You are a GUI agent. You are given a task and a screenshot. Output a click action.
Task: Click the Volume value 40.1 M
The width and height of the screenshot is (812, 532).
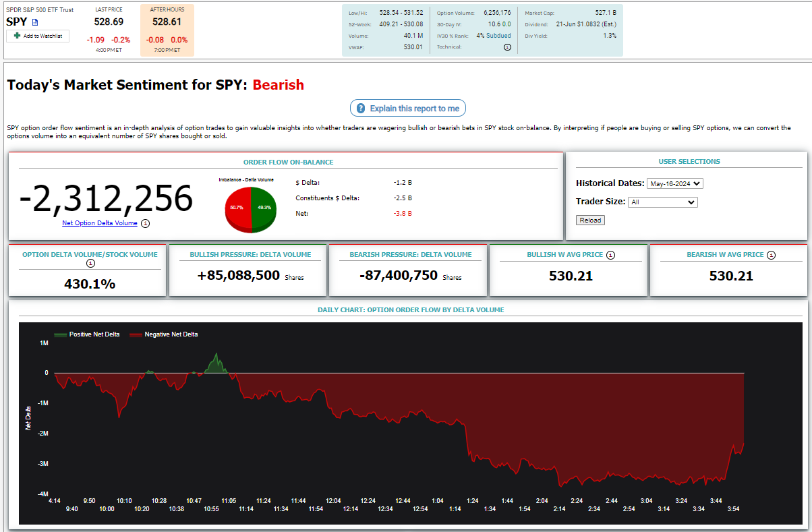[x=413, y=36]
